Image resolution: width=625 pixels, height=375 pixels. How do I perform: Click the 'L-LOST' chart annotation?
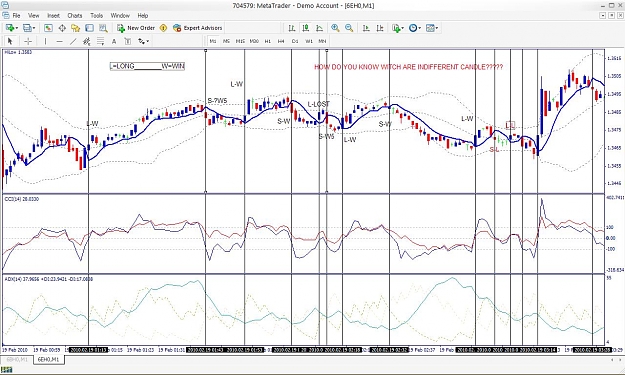point(319,104)
